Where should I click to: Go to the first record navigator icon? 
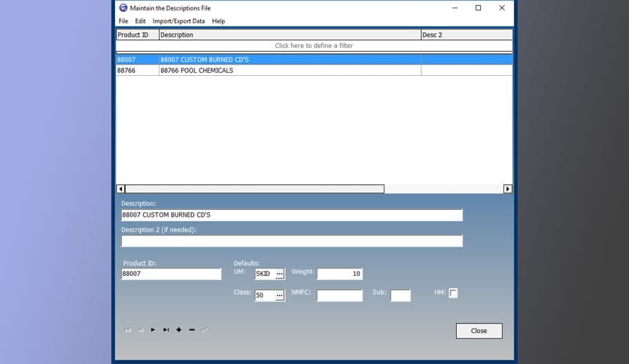pyautogui.click(x=129, y=330)
